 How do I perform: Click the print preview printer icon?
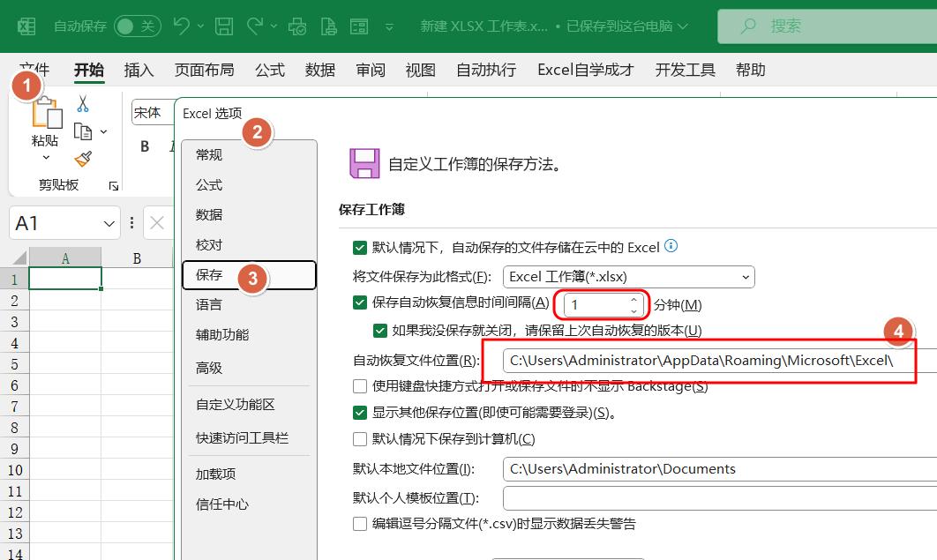pyautogui.click(x=297, y=26)
